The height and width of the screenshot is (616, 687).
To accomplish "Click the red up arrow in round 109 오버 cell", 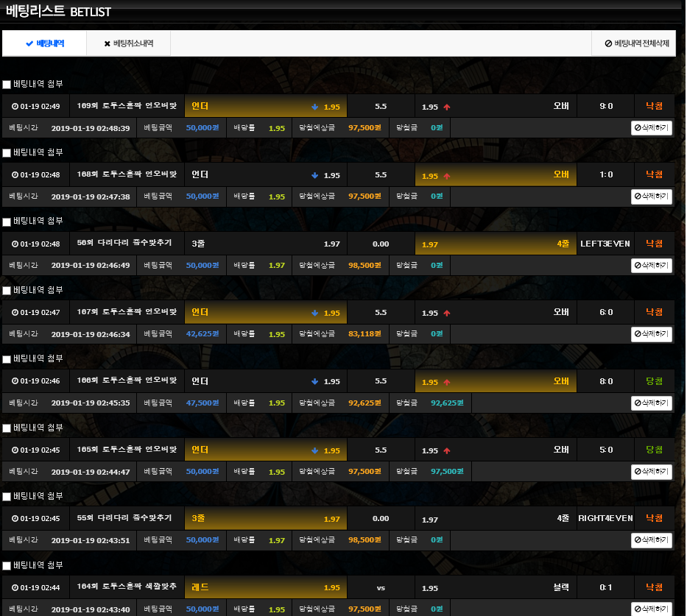I will (447, 107).
